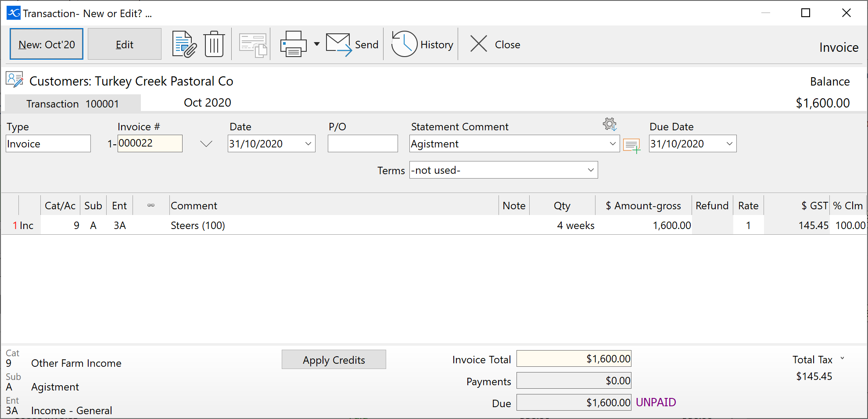Screen dimensions: 868x419
Task: Click the 100.00 claim percent cell
Action: (848, 225)
